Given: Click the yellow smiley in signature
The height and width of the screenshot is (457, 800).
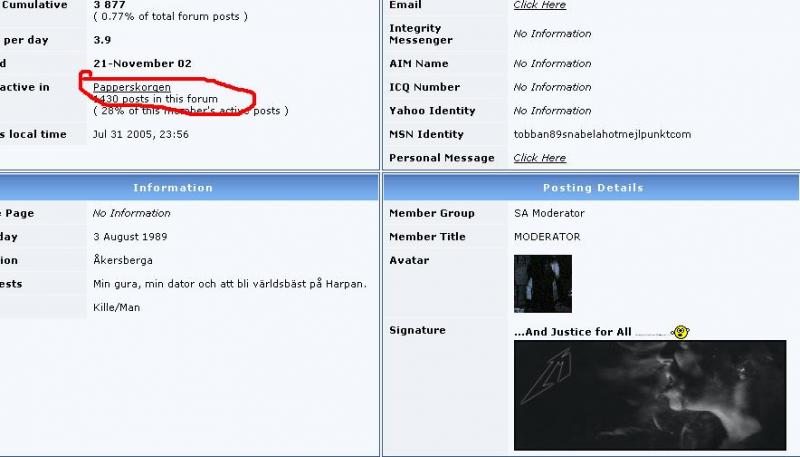Looking at the screenshot, I should point(681,332).
